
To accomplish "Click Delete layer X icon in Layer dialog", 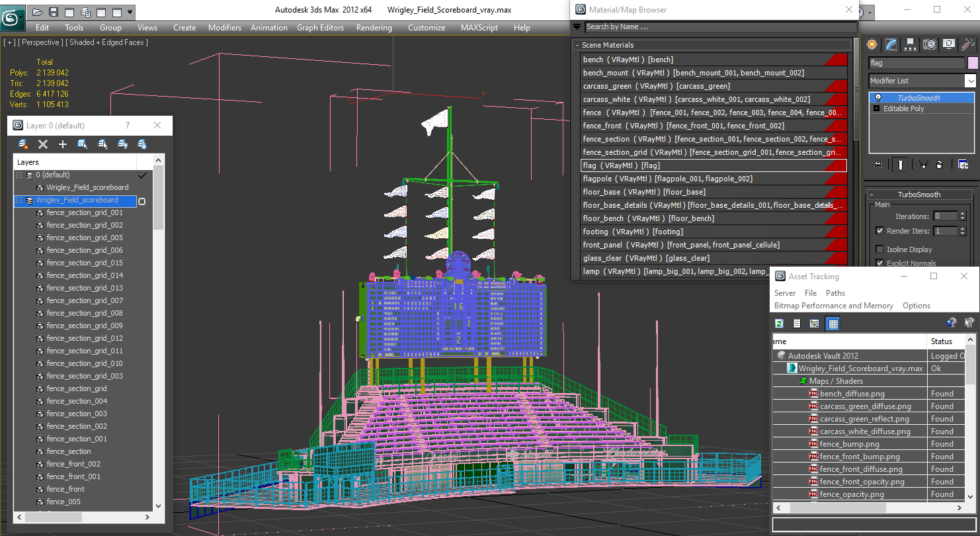I will (43, 144).
